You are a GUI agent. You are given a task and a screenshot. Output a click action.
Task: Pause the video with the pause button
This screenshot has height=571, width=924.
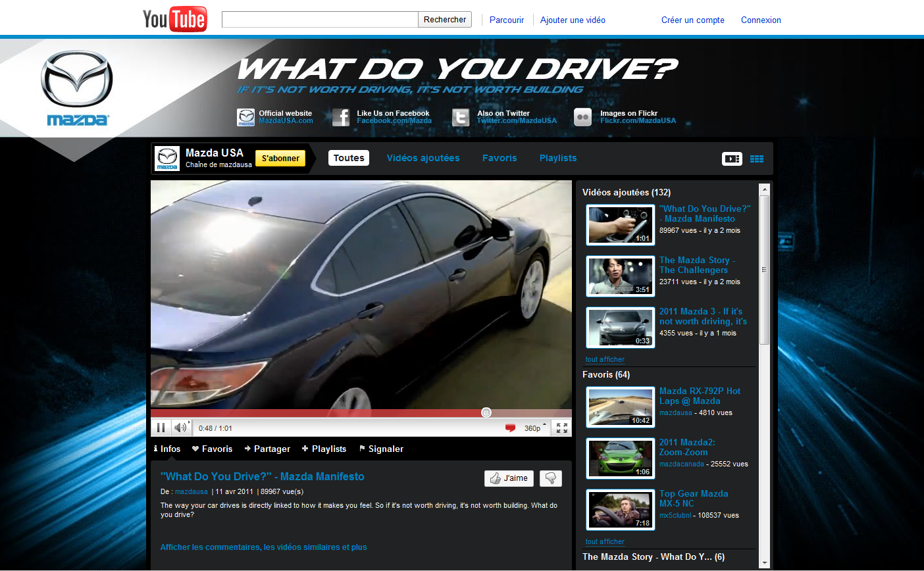click(161, 428)
